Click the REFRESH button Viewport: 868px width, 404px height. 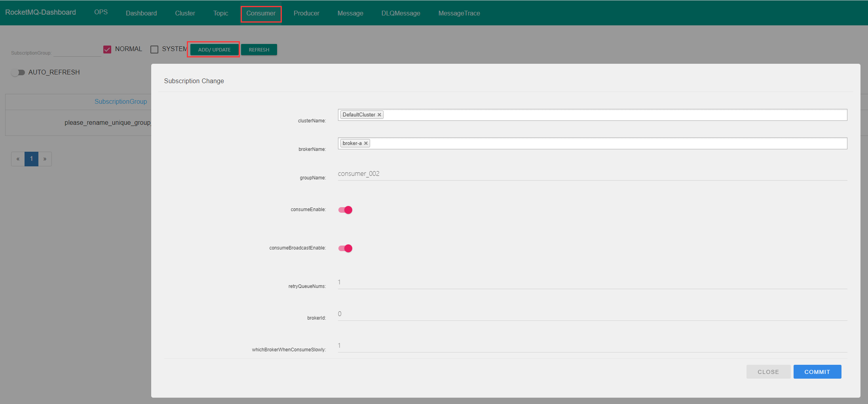259,50
